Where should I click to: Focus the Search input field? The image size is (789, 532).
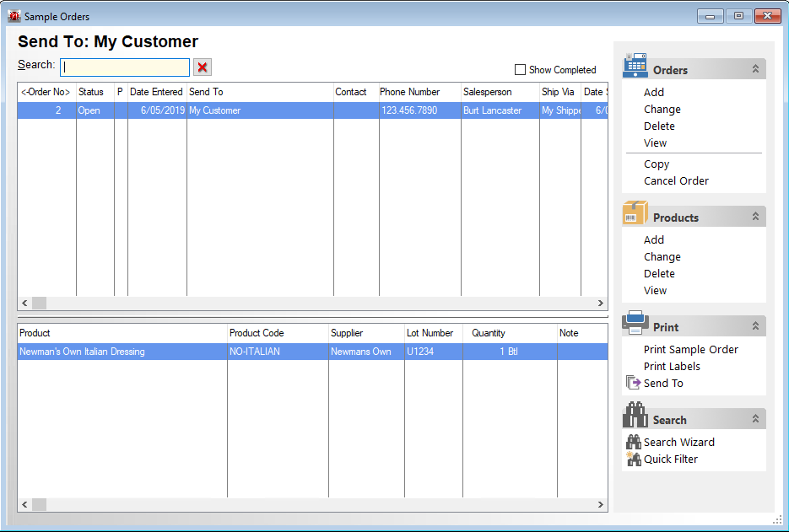[x=125, y=67]
